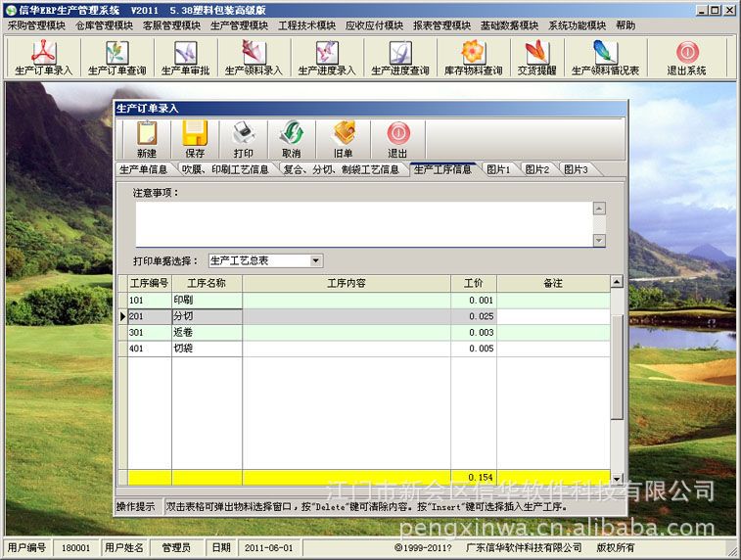Click the 注意事项 scroll down arrow
The image size is (741, 560).
599,240
